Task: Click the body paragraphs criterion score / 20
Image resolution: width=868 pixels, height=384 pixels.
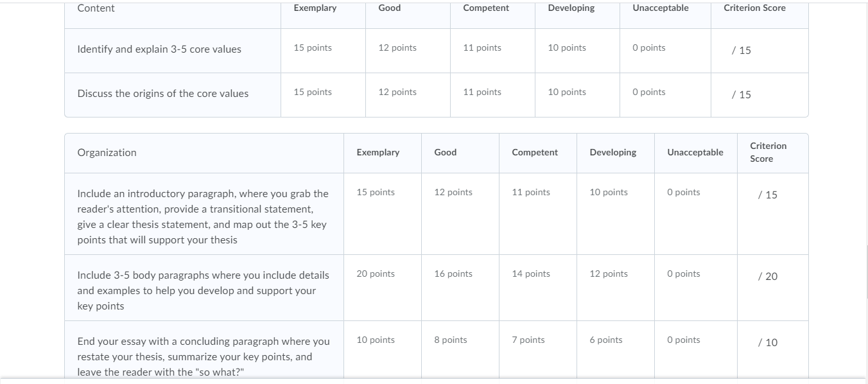Action: [x=767, y=277]
